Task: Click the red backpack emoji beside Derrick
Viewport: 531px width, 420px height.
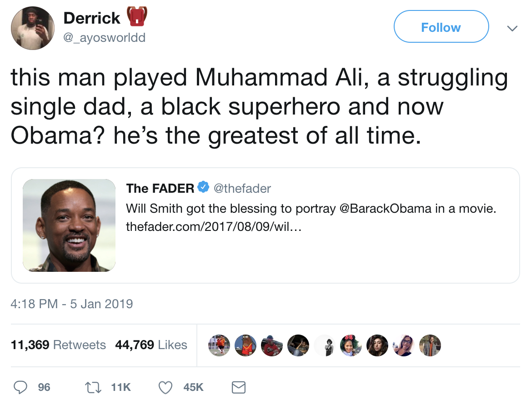Action: (x=137, y=16)
